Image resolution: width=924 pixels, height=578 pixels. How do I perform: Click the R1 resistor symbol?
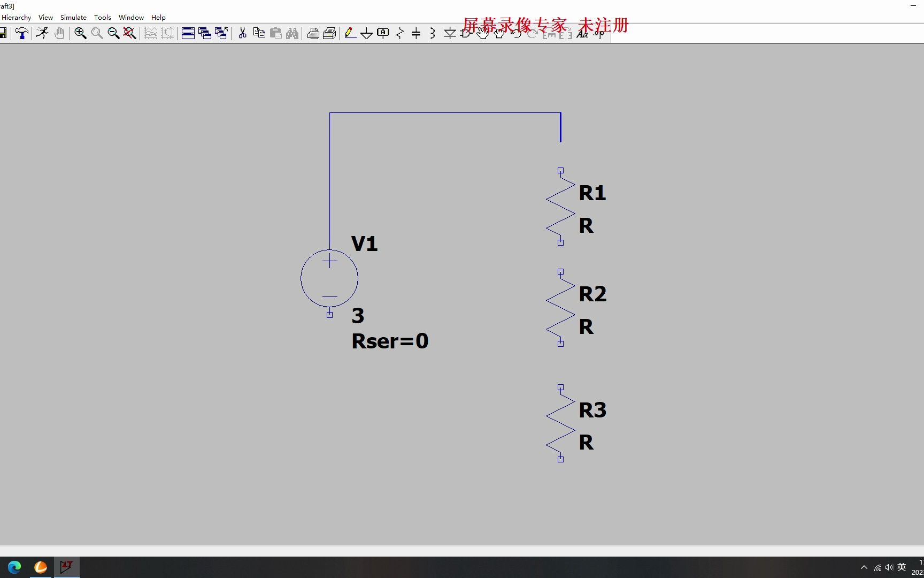tap(560, 207)
